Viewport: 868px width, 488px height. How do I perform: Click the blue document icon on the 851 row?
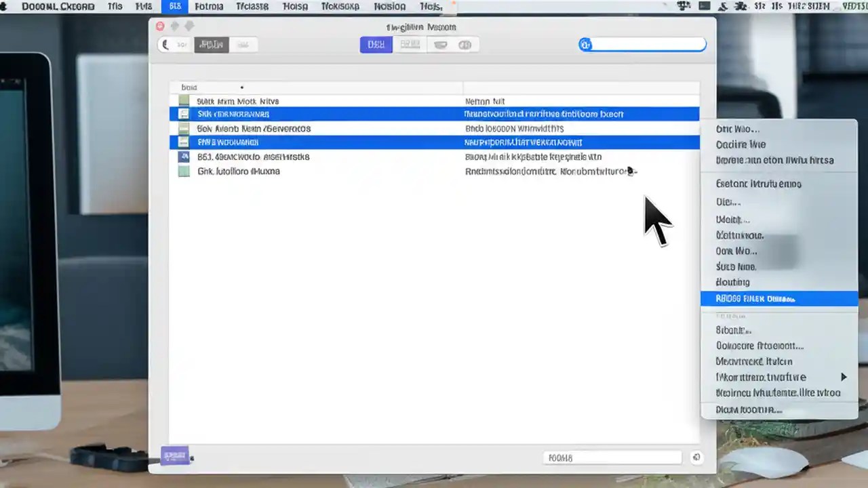pyautogui.click(x=183, y=157)
